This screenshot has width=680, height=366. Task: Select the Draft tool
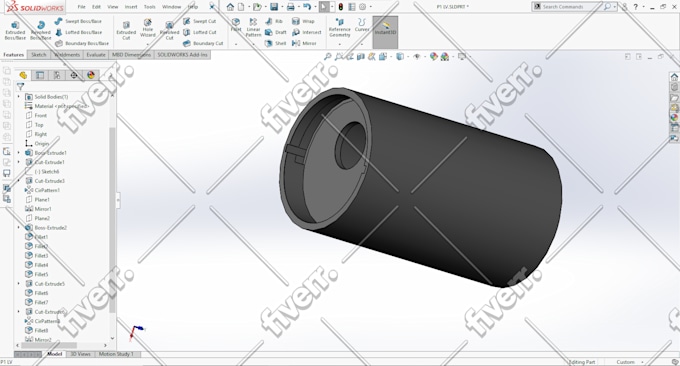click(x=276, y=33)
